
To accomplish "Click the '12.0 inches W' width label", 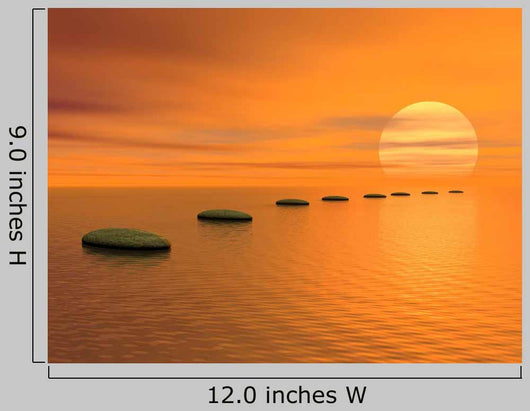I will click(287, 395).
